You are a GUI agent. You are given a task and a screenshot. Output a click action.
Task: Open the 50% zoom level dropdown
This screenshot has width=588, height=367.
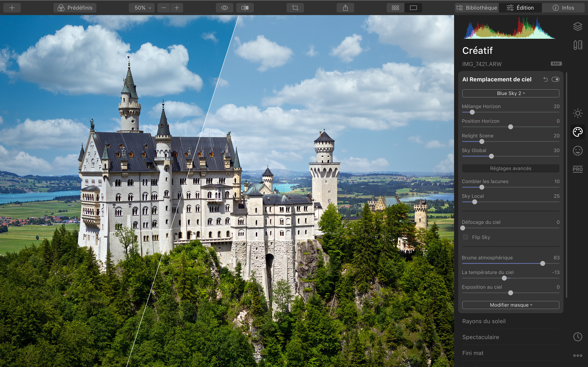[143, 8]
